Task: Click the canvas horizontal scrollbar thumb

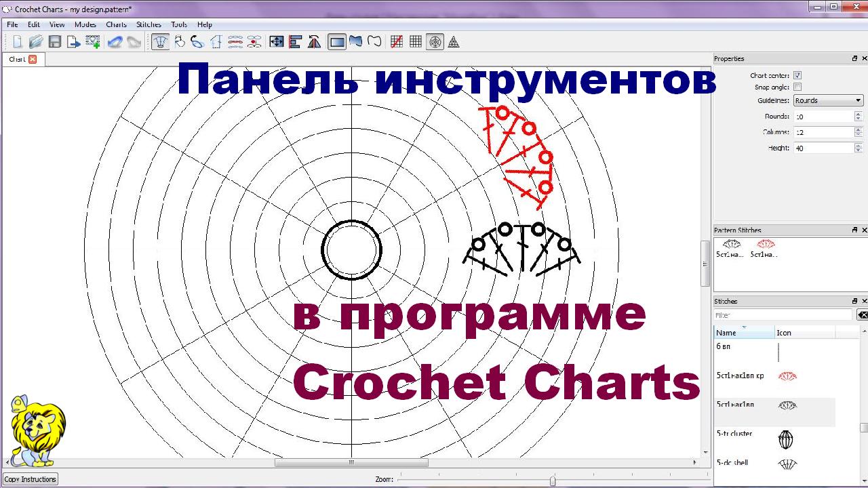Action: 351,462
